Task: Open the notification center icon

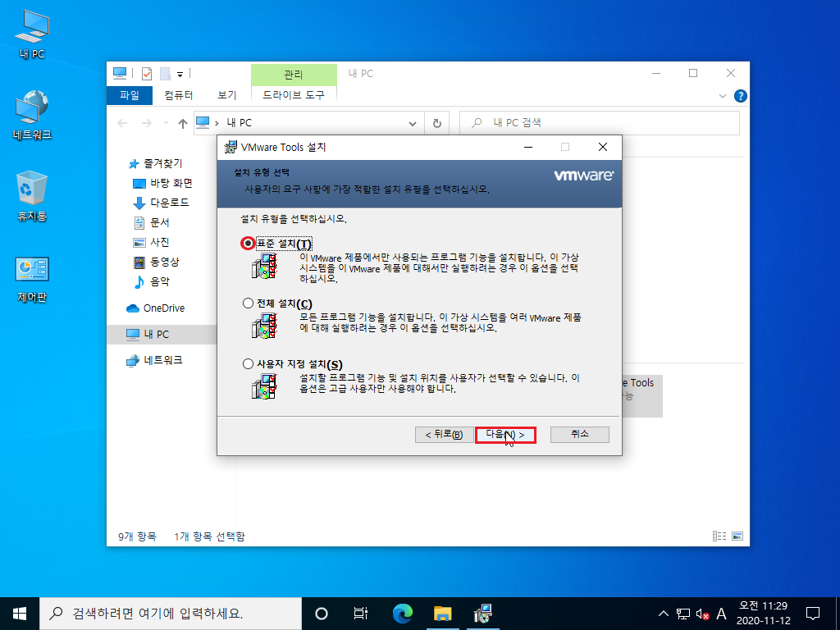Action: (x=813, y=614)
